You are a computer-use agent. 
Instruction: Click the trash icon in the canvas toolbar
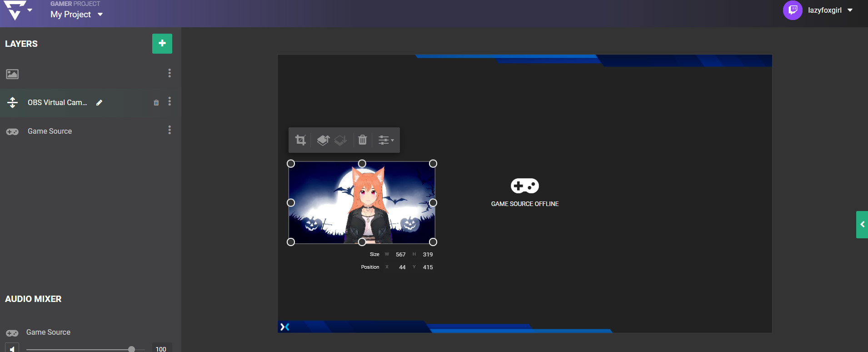pyautogui.click(x=362, y=140)
